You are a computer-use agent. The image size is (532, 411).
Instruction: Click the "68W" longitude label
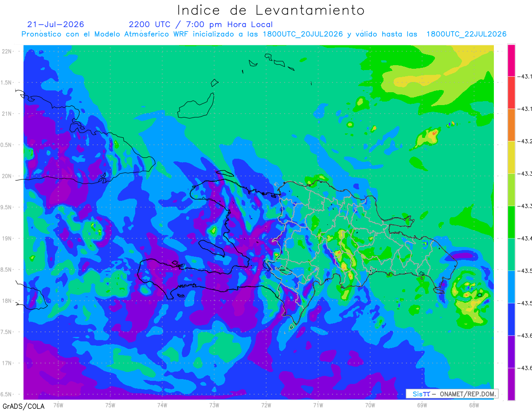(474, 405)
